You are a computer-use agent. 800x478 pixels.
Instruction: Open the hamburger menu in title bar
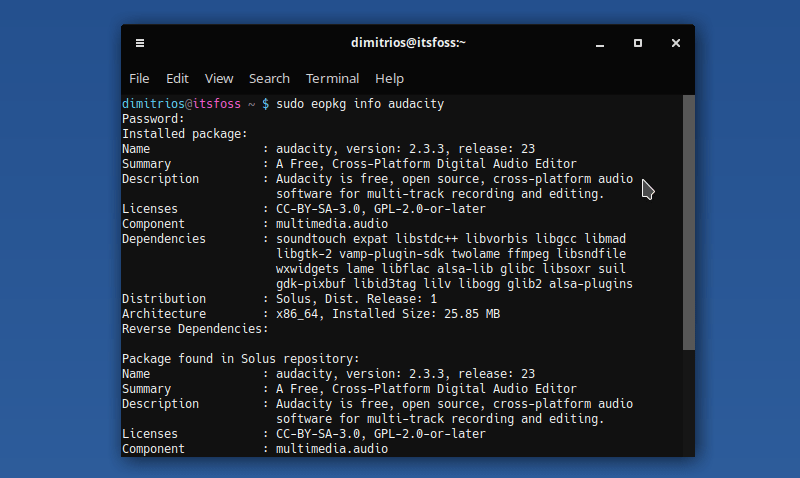click(x=140, y=43)
